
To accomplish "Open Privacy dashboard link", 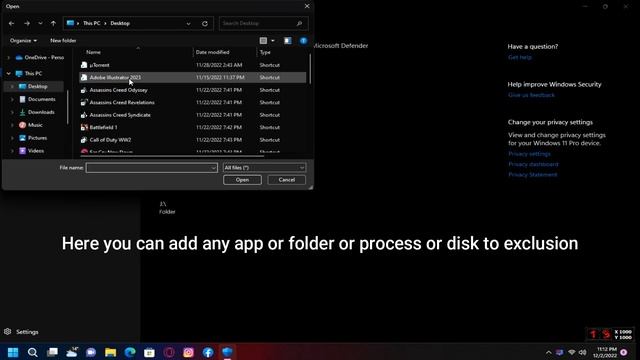I will (x=533, y=164).
